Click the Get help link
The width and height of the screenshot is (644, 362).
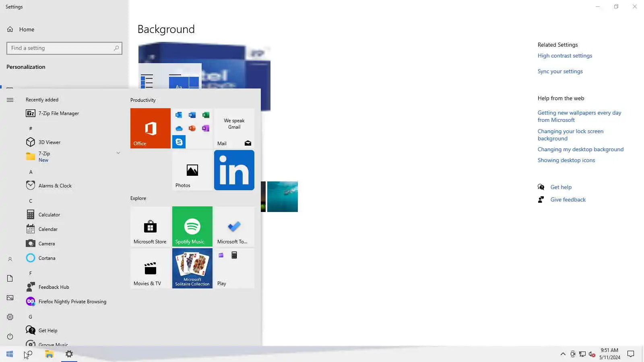pyautogui.click(x=561, y=187)
